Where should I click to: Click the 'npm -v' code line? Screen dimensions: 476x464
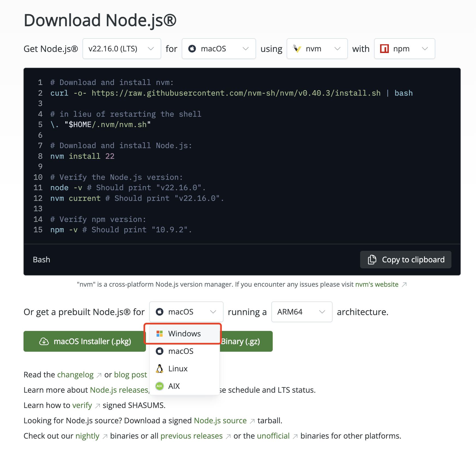(121, 230)
